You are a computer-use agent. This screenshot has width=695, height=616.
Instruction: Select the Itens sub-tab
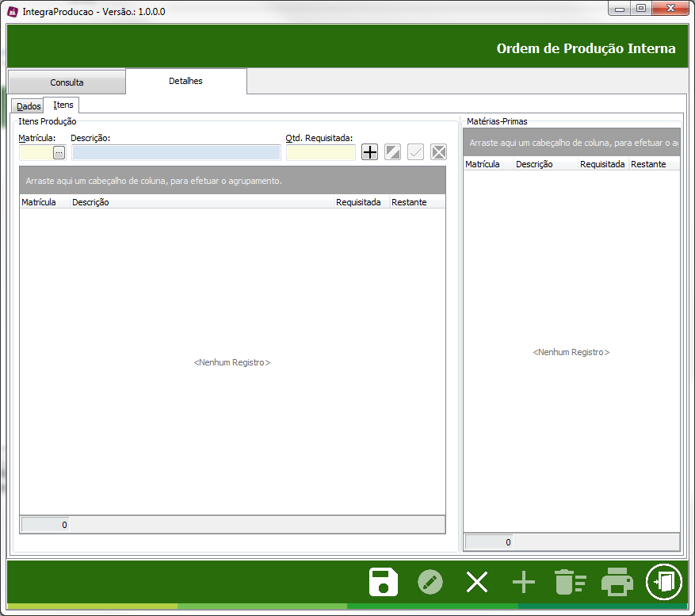point(63,105)
